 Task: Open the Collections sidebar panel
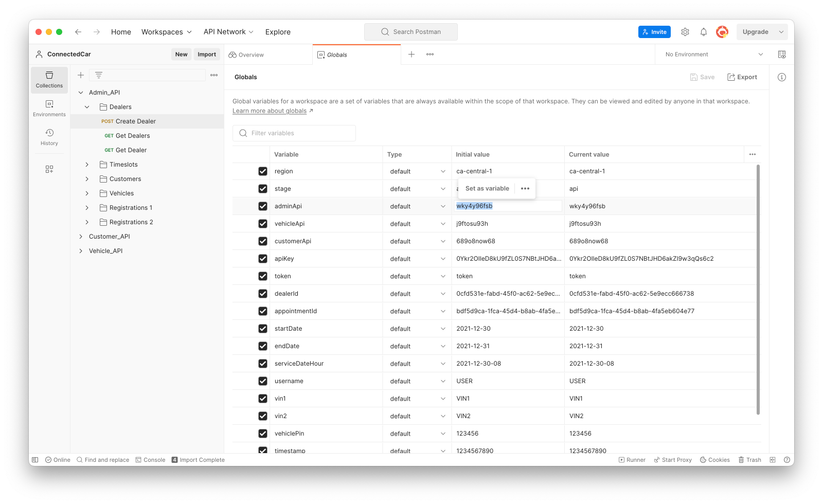[x=49, y=80]
